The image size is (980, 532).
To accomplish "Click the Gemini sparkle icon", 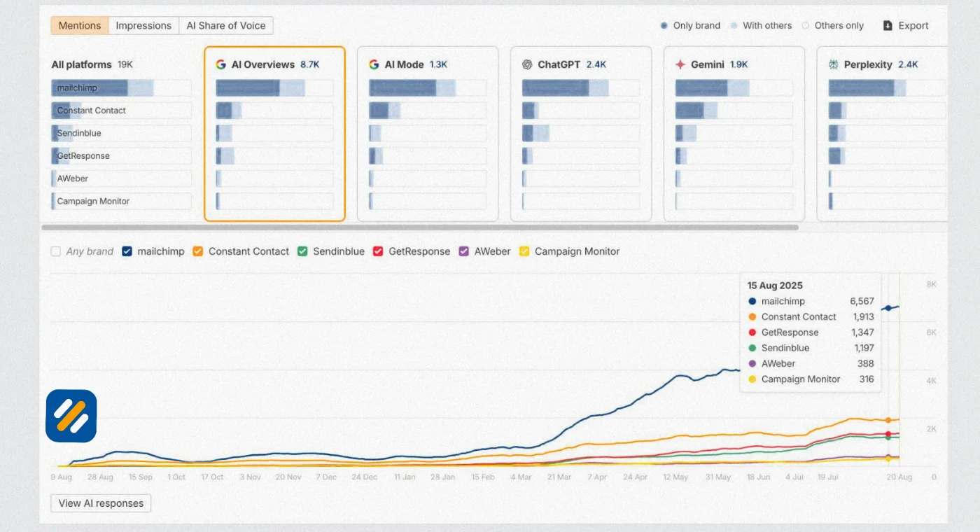I will pos(680,64).
